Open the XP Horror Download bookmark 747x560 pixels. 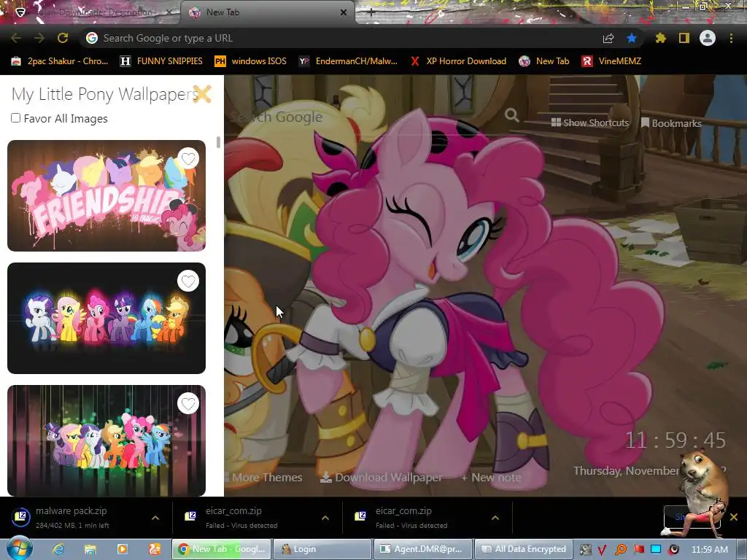tap(458, 61)
